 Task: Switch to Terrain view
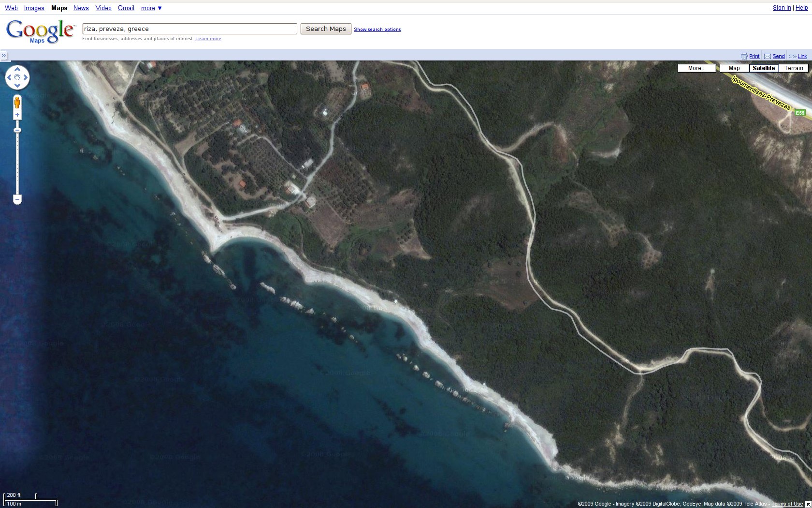[x=793, y=68]
